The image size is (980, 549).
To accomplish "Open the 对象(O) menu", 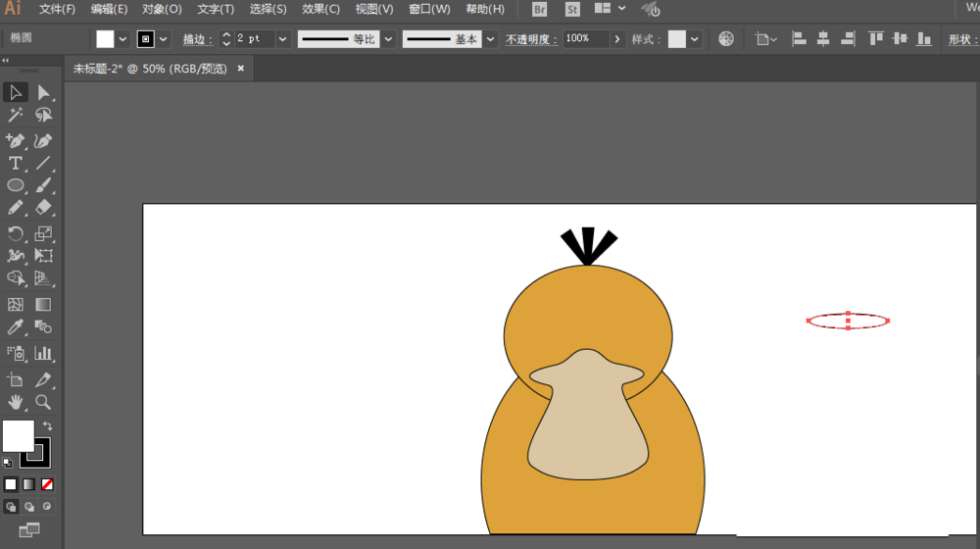I will 162,9.
